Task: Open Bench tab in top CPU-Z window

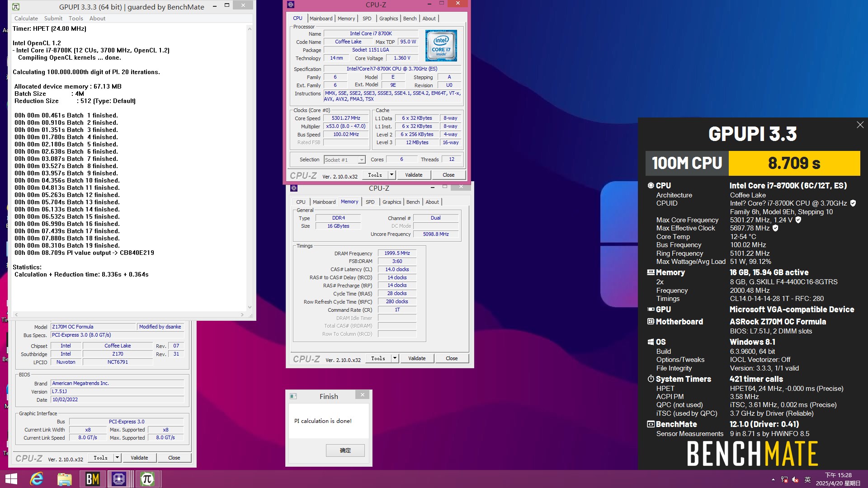Action: point(410,19)
